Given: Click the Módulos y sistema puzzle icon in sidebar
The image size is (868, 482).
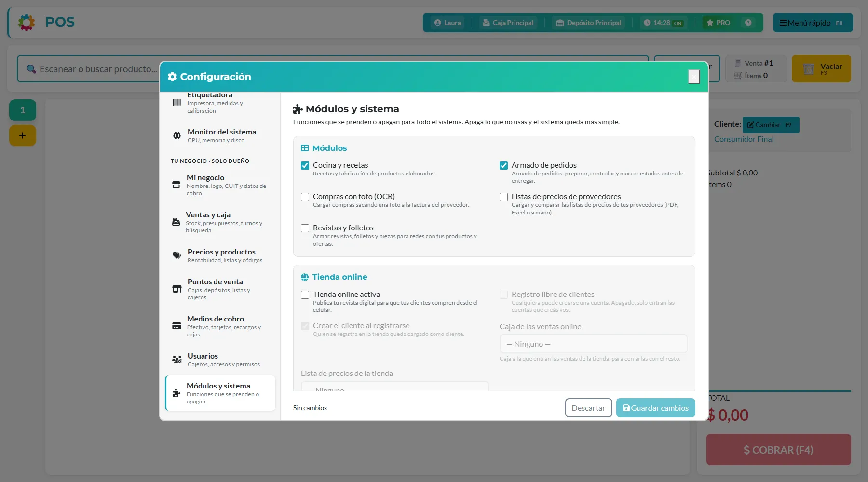Looking at the screenshot, I should pos(176,393).
